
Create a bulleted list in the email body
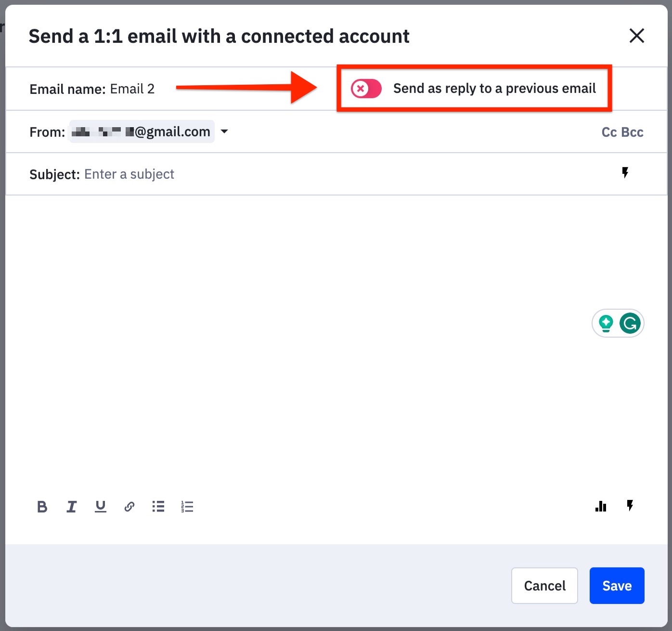tap(158, 506)
